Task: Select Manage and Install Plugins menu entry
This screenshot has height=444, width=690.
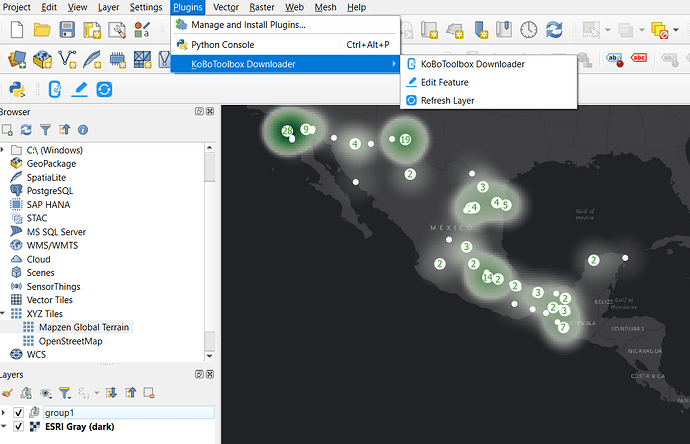Action: click(x=285, y=25)
